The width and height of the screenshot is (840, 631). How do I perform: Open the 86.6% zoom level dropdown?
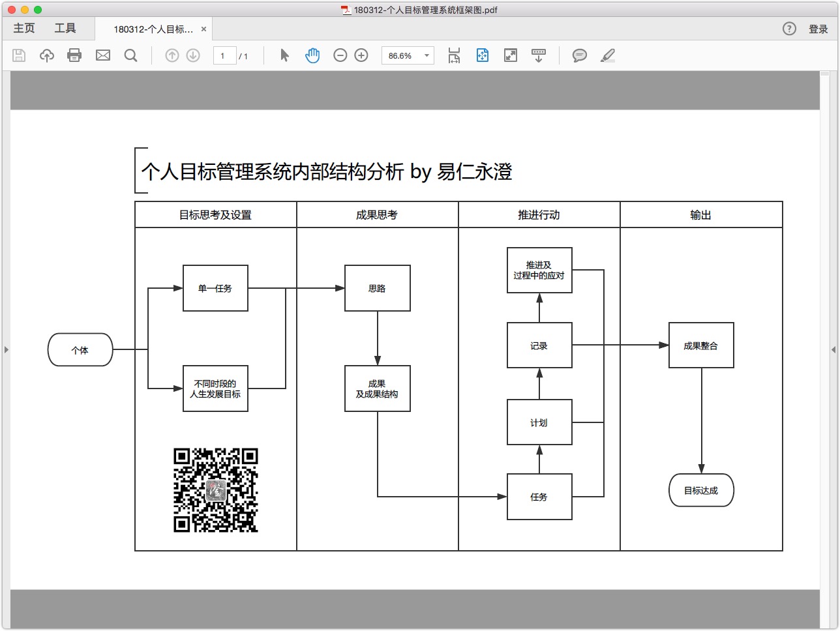coord(408,55)
